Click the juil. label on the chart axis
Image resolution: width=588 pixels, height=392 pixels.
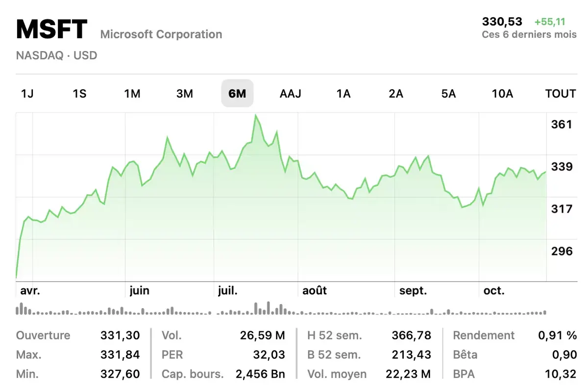[x=228, y=290]
